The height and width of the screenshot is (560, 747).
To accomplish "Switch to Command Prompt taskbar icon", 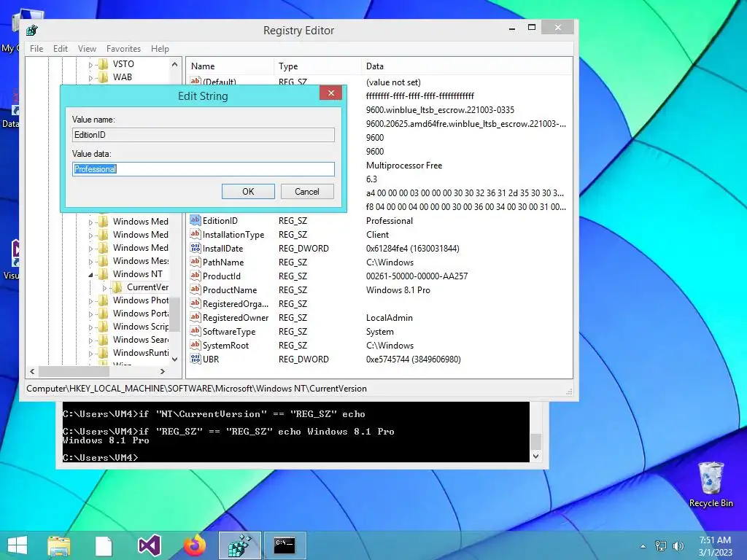I will pyautogui.click(x=285, y=545).
